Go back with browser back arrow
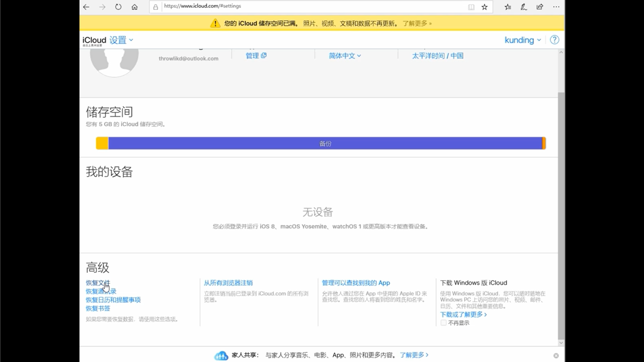The image size is (644, 362). 86,7
